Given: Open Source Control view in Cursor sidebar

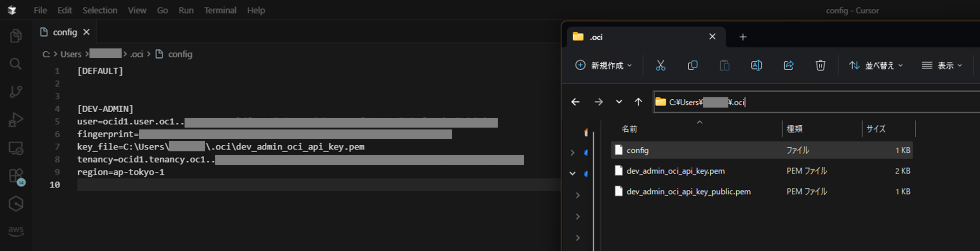Looking at the screenshot, I should (16, 92).
